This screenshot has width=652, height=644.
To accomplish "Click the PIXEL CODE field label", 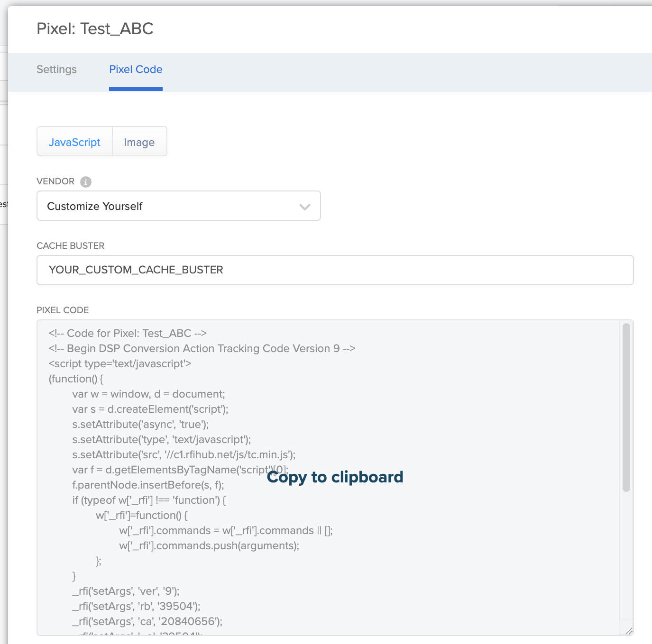I will pos(63,310).
